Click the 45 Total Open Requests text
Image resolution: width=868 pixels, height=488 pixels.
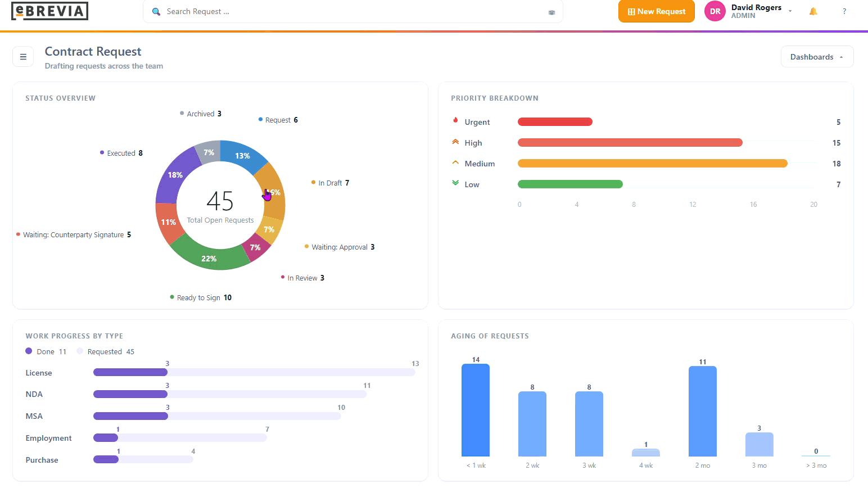pos(220,207)
